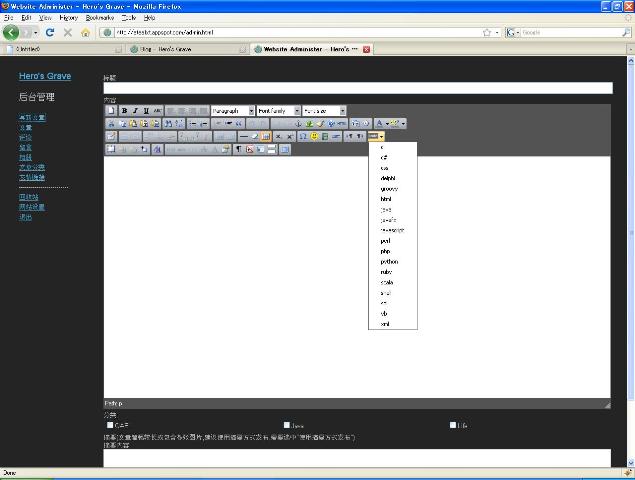Show paragraph marks using the pilcrow icon
The width and height of the screenshot is (635, 480).
click(x=239, y=149)
